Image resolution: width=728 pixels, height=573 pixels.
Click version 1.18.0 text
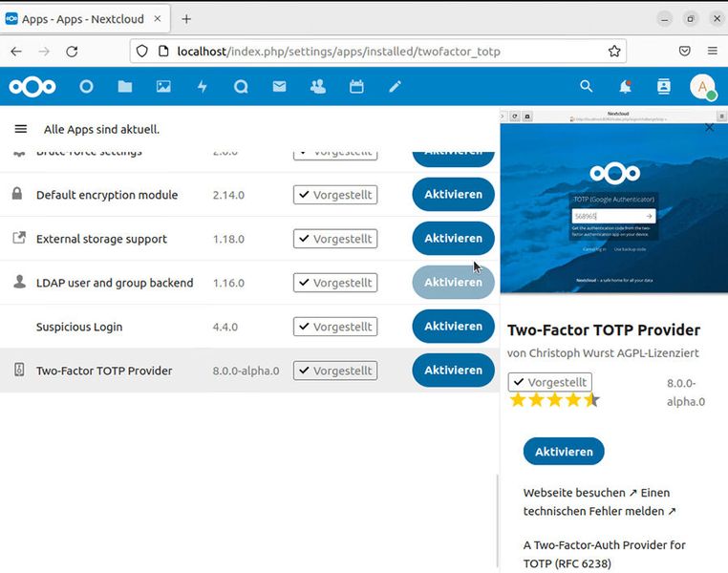pos(228,239)
